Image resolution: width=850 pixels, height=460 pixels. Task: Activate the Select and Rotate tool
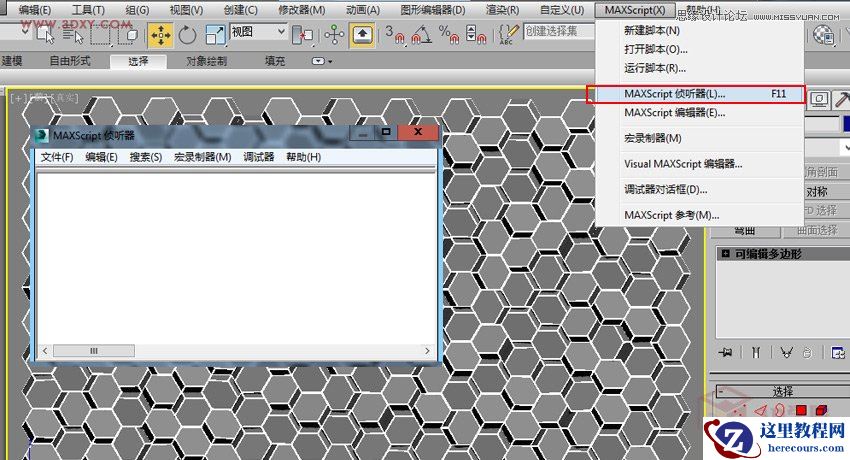188,35
